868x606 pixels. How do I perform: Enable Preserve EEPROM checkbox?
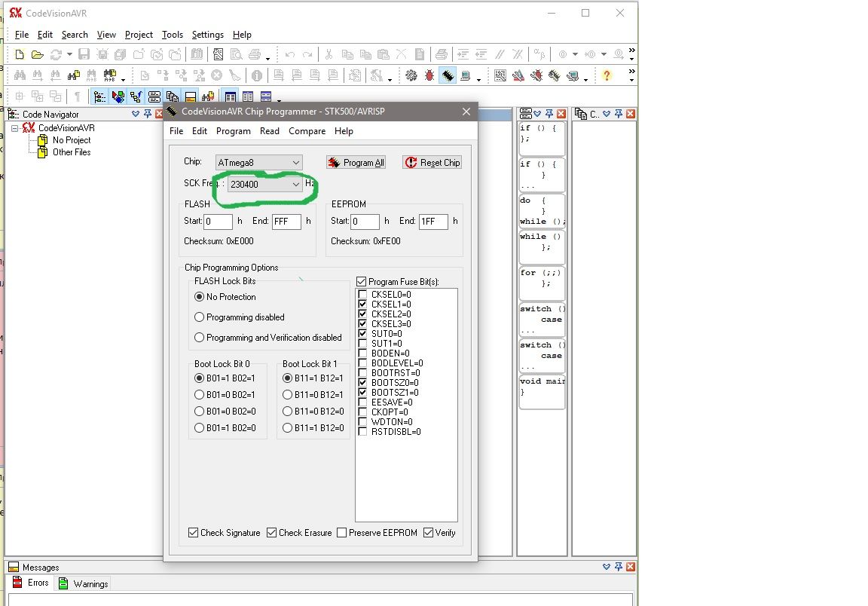341,532
